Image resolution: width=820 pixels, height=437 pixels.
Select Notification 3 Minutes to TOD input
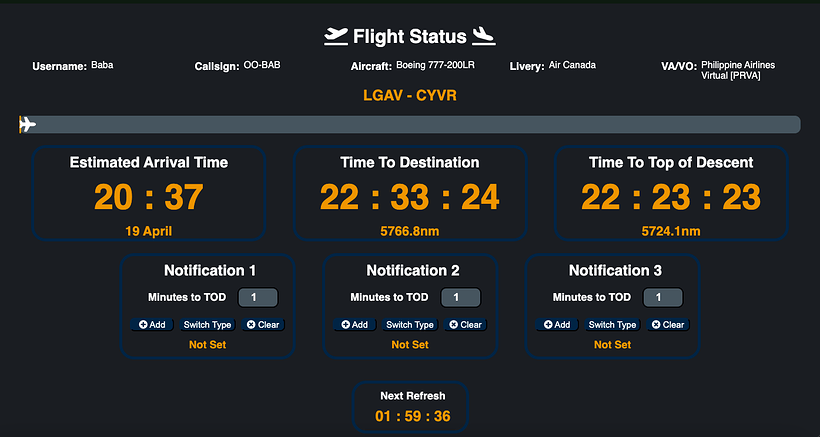(662, 297)
